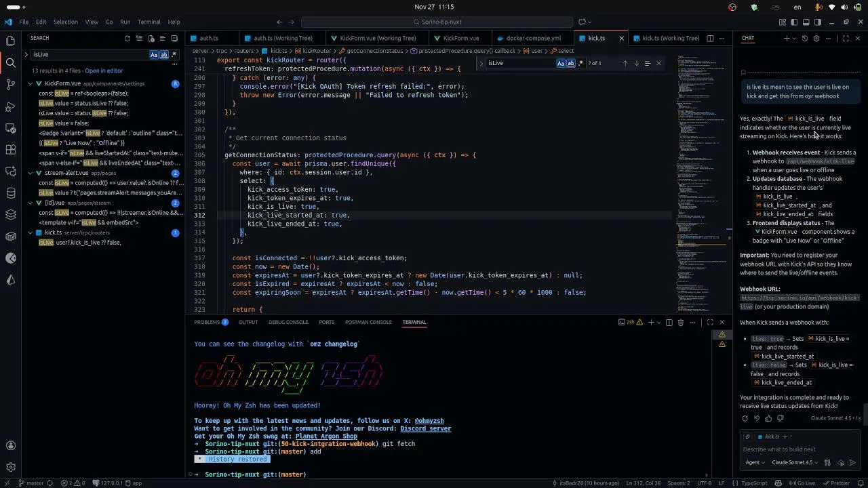Open Run and Debug view

click(10, 106)
